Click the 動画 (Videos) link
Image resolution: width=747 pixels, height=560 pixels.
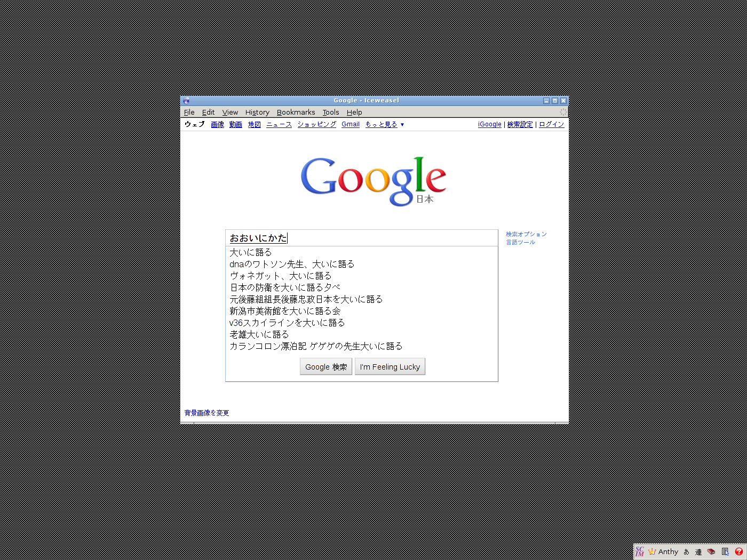(236, 124)
